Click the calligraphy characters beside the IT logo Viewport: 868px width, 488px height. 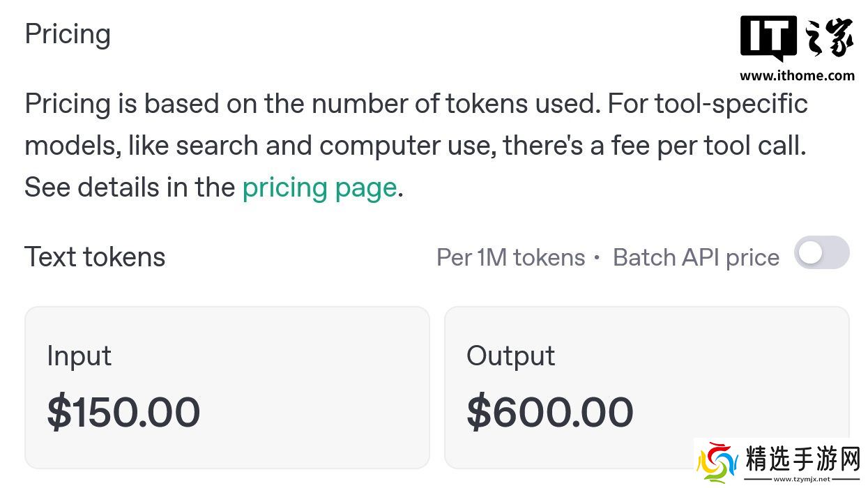click(x=830, y=39)
